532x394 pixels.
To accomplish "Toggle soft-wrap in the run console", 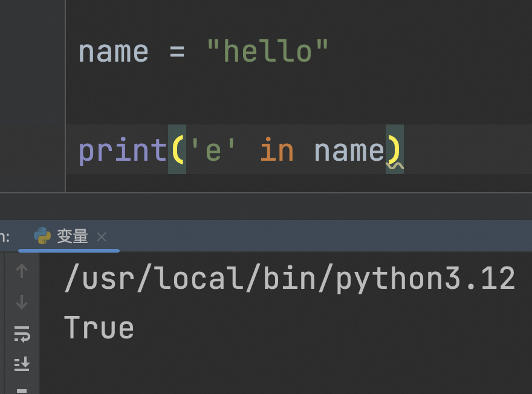I will tap(22, 334).
